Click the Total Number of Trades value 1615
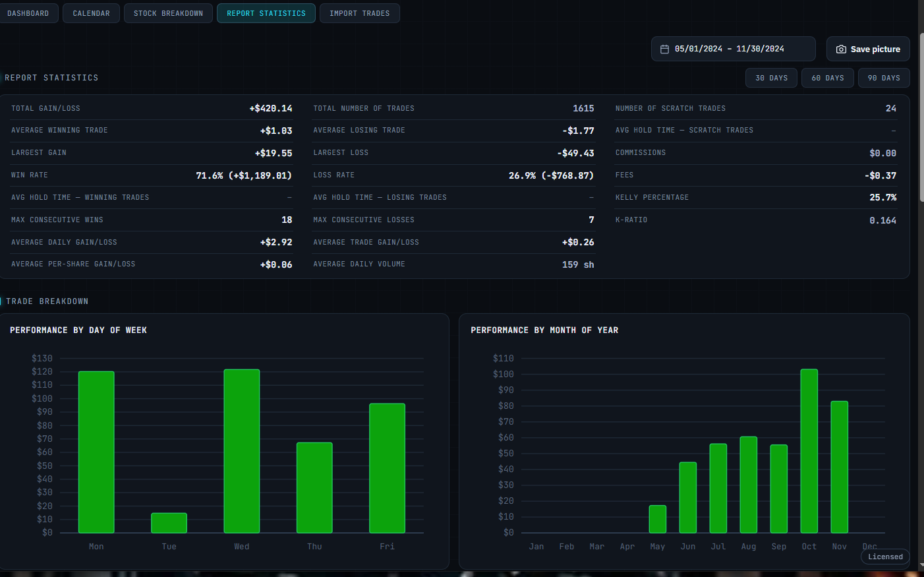The width and height of the screenshot is (924, 577). tap(583, 108)
